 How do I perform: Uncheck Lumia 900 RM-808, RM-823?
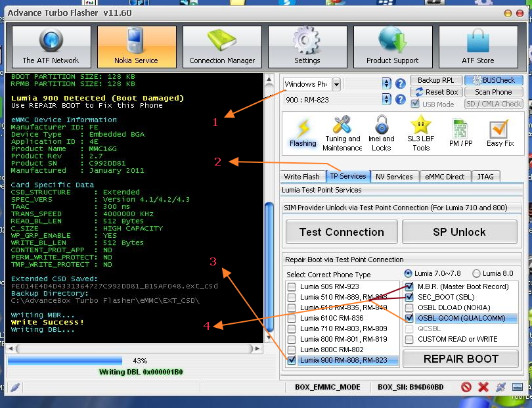pos(292,360)
